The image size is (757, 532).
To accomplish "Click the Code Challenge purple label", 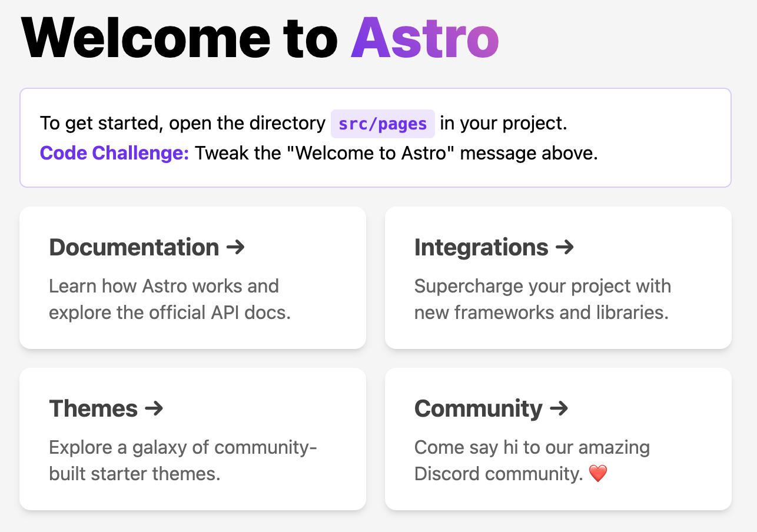I will click(114, 152).
